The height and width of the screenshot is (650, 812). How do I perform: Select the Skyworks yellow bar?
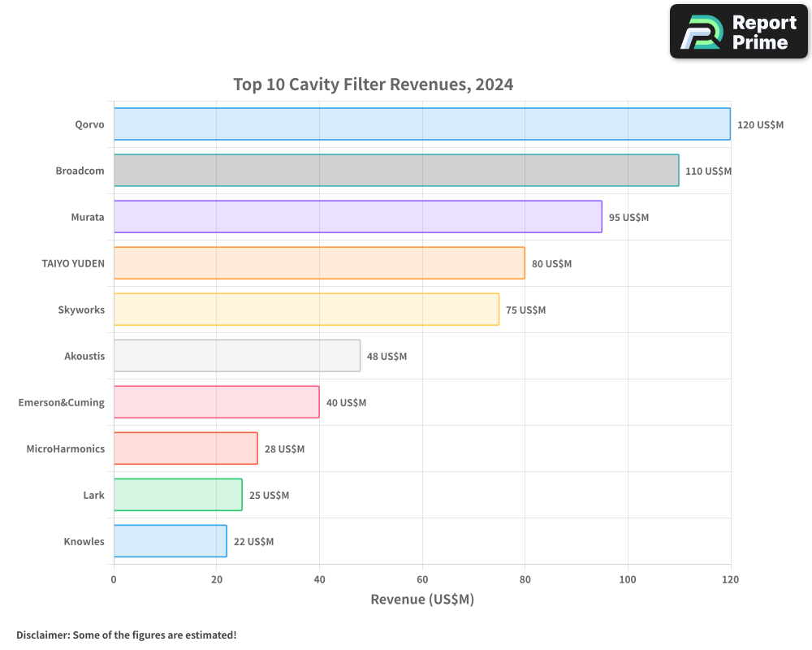(306, 310)
